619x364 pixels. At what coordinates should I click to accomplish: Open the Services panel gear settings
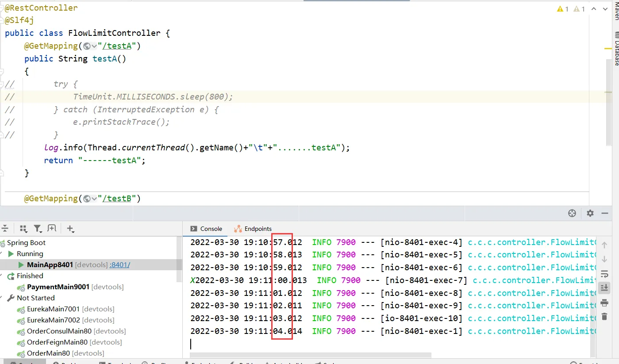tap(590, 213)
